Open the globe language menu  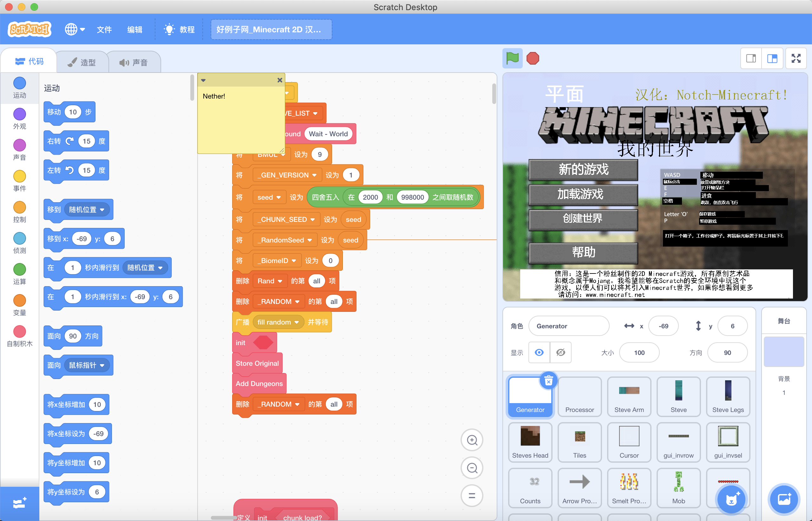(75, 29)
